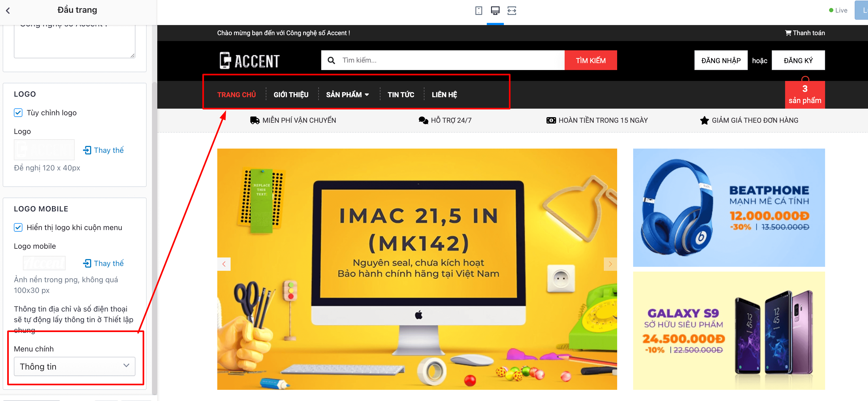The height and width of the screenshot is (401, 868).
Task: Click the Đăng ký button
Action: (798, 60)
